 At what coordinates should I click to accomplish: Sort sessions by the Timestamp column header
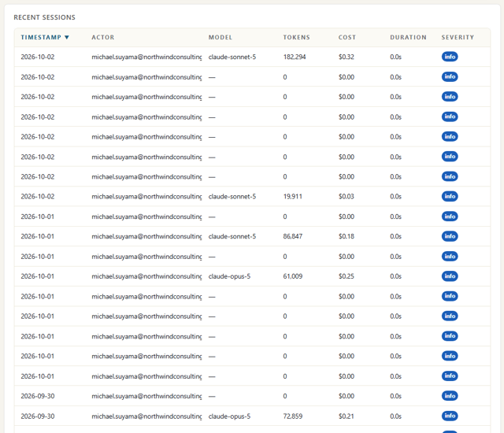(x=45, y=37)
